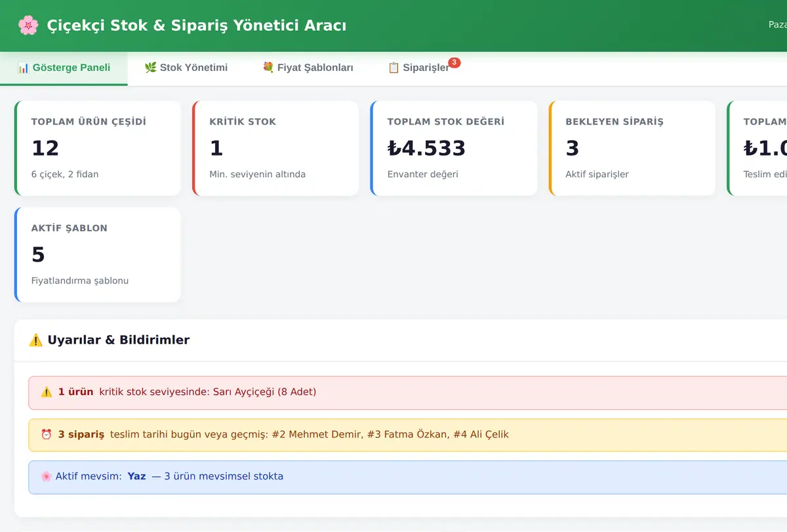Open the Kritik Stok card

276,148
